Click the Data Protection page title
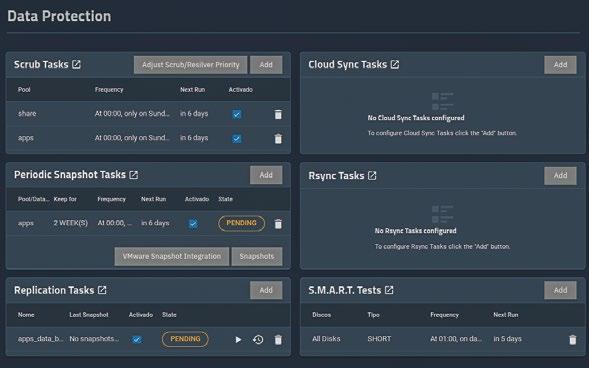The image size is (589, 368). click(59, 16)
